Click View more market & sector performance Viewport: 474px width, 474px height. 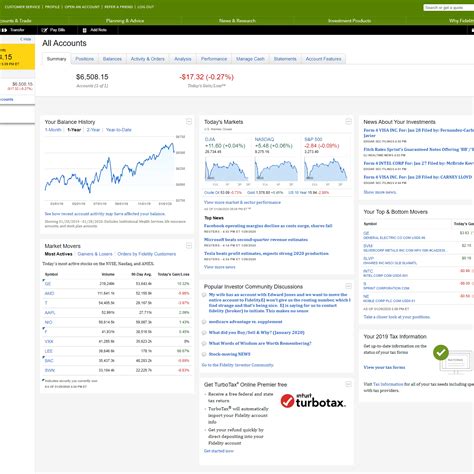pyautogui.click(x=242, y=202)
